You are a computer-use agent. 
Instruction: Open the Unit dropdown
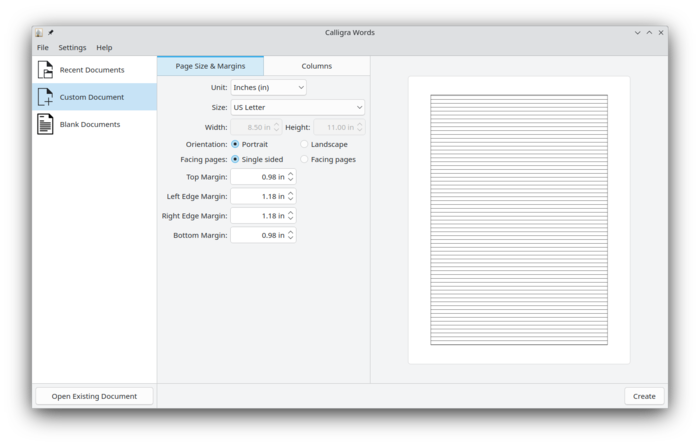268,88
